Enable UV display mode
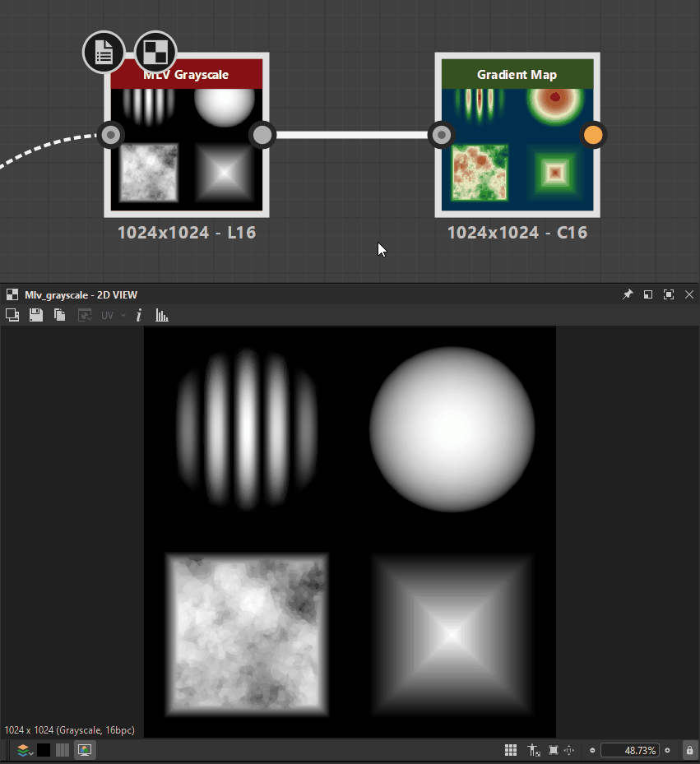The width and height of the screenshot is (700, 764). [x=107, y=315]
